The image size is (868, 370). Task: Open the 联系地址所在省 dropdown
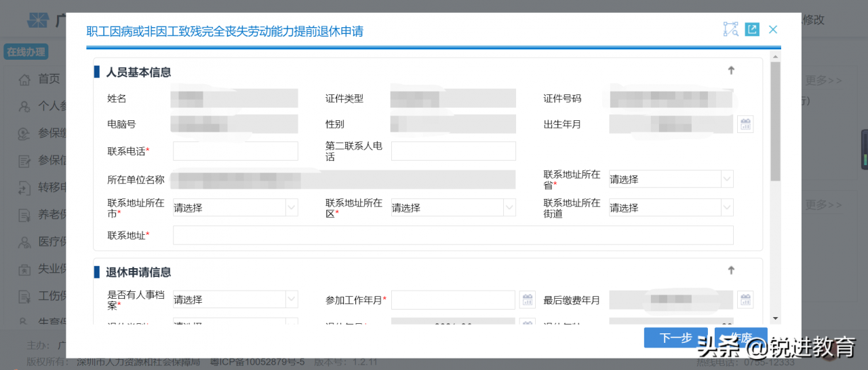click(671, 179)
